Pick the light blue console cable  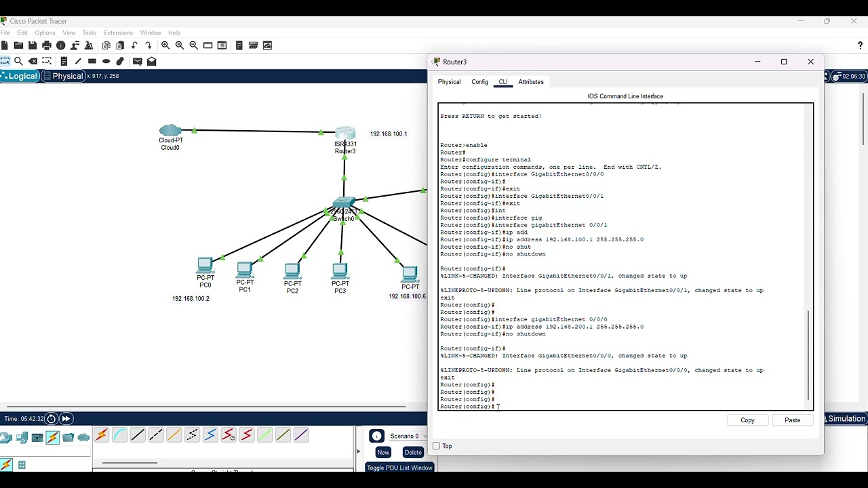pyautogui.click(x=119, y=435)
